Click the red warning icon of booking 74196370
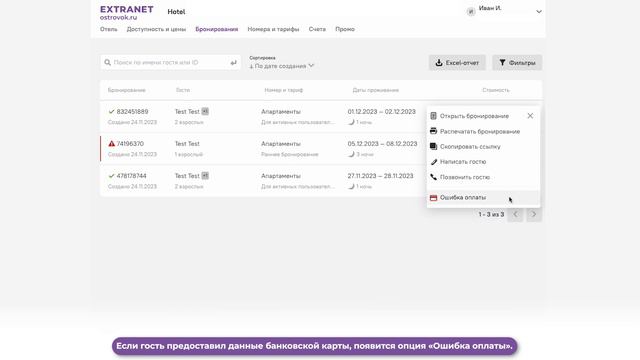Image resolution: width=640 pixels, height=360 pixels. pyautogui.click(x=111, y=144)
